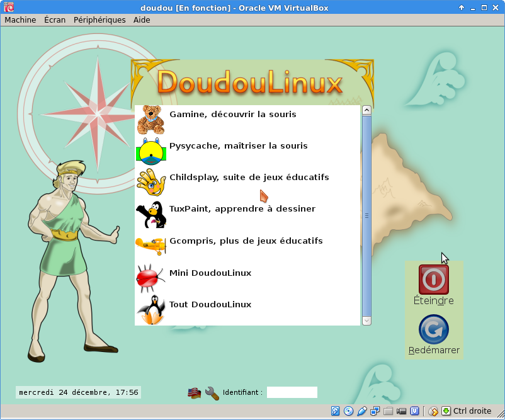Click the mouse integration status icon
The width and height of the screenshot is (505, 420).
click(433, 411)
